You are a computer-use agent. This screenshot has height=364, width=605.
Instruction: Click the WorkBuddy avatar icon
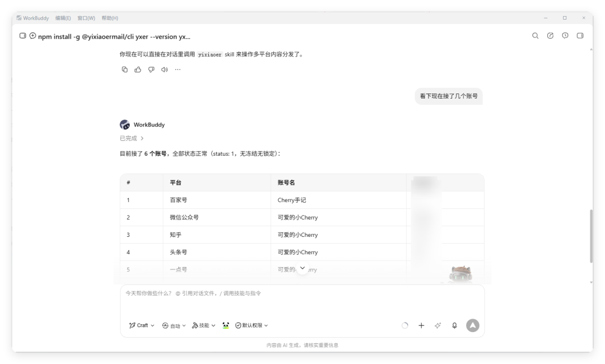point(124,124)
